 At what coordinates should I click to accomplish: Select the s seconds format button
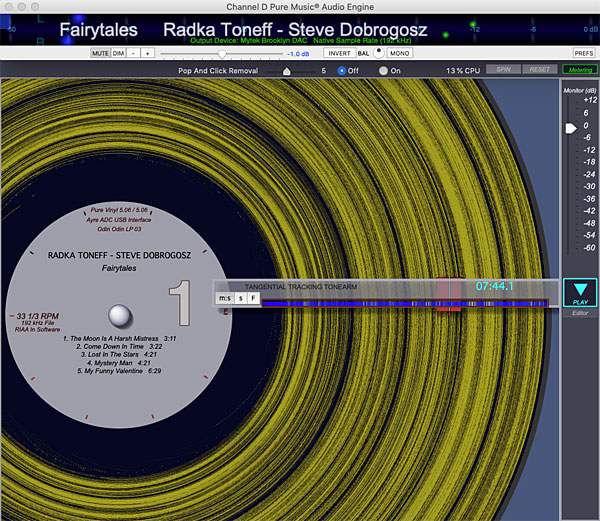(x=241, y=298)
